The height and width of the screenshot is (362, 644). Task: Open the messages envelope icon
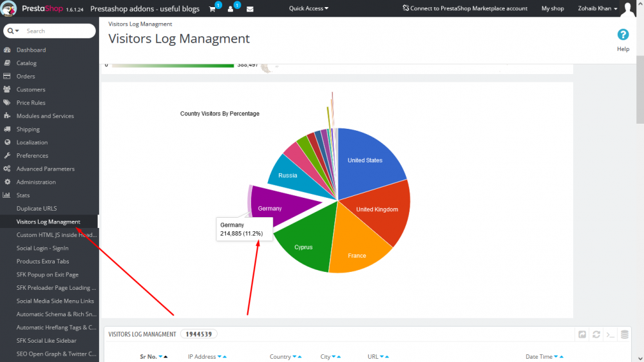(250, 8)
